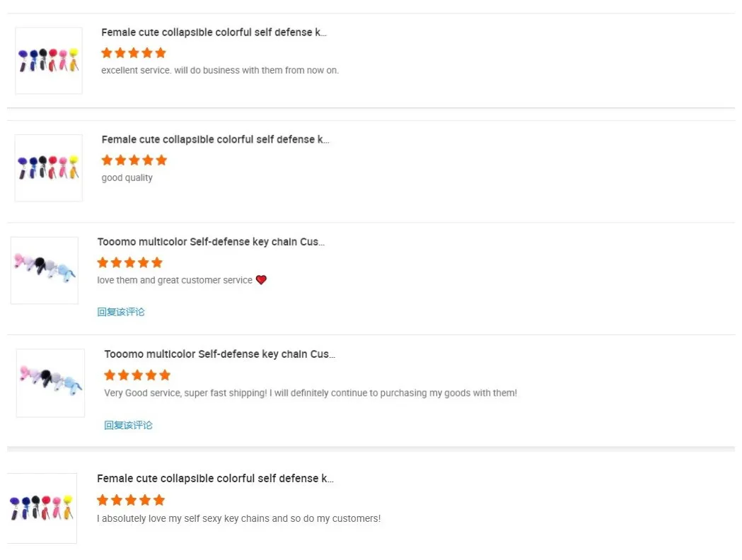Click stars above "I absolutely love my self" review
This screenshot has width=742, height=560.
point(130,501)
